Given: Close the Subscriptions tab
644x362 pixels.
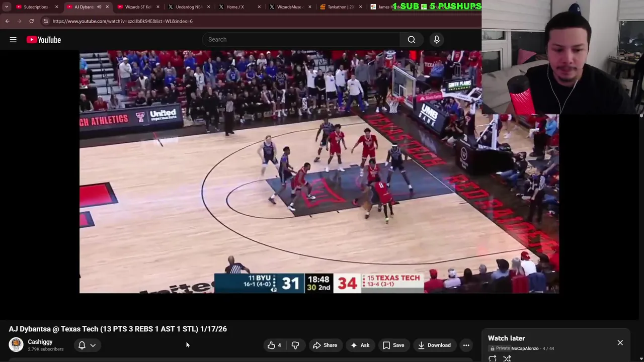Looking at the screenshot, I should 56,7.
